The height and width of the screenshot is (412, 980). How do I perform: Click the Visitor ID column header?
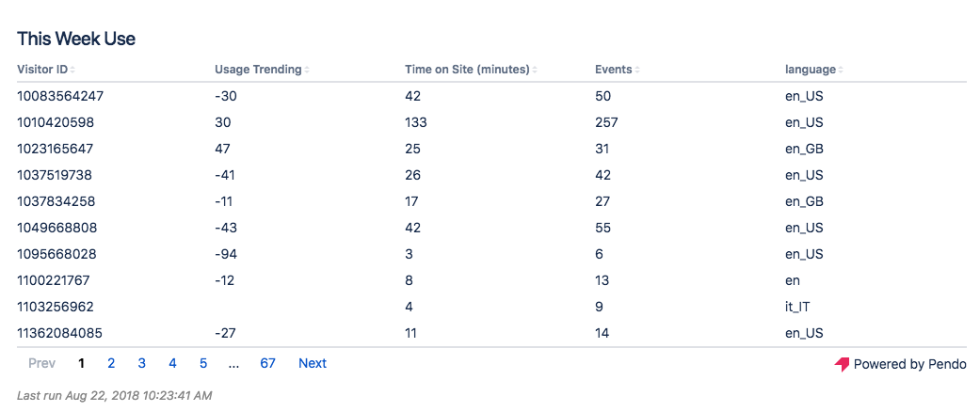(42, 70)
